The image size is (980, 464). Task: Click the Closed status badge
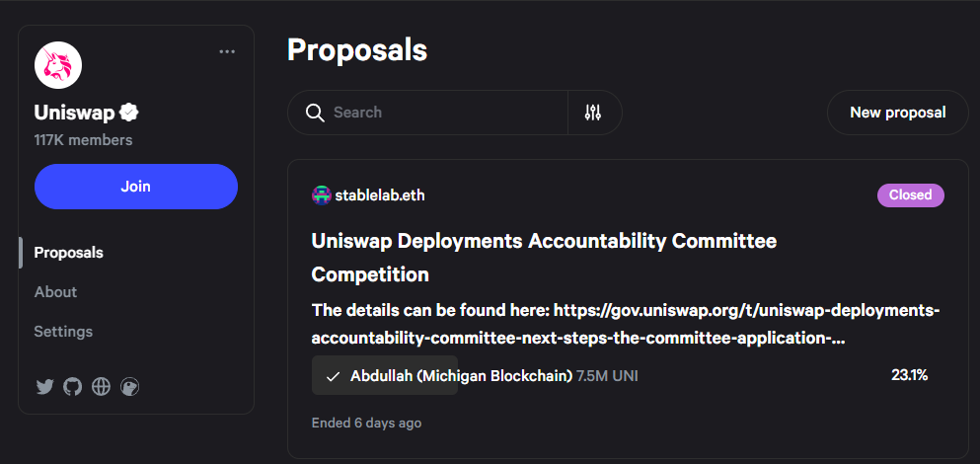[x=910, y=194]
